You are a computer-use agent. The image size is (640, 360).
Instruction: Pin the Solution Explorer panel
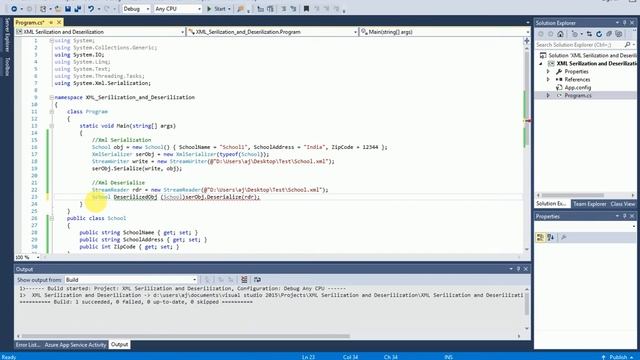tap(624, 23)
